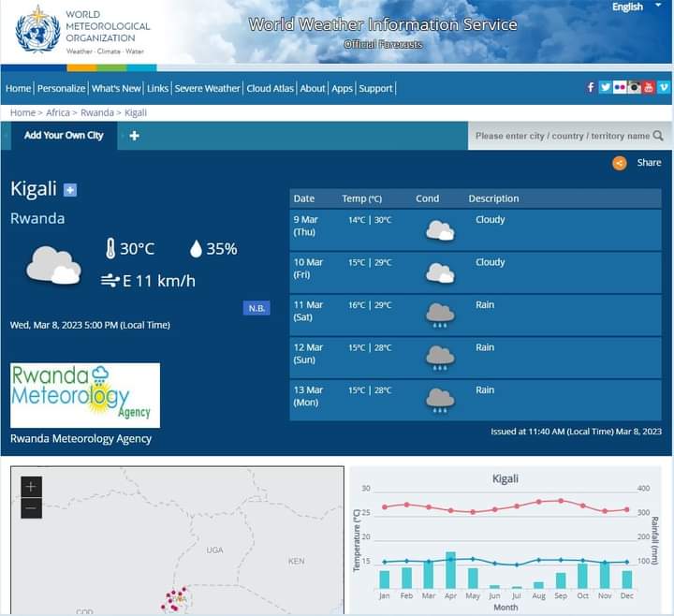
Task: Click the search magnifier icon
Action: click(659, 136)
